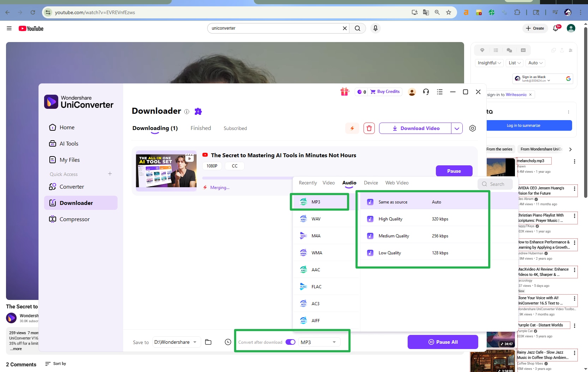Select the FLAC audio format
The height and width of the screenshot is (372, 588).
pos(326,287)
